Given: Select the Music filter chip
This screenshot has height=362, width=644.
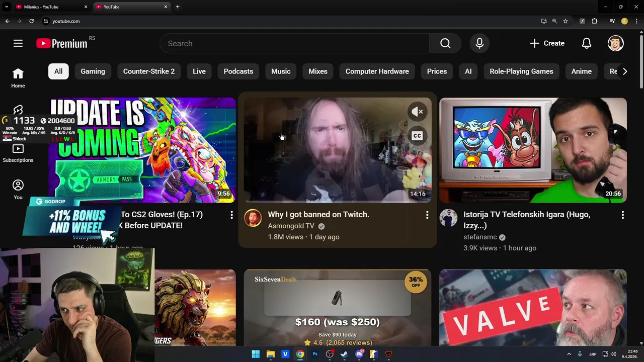Looking at the screenshot, I should pos(281,71).
